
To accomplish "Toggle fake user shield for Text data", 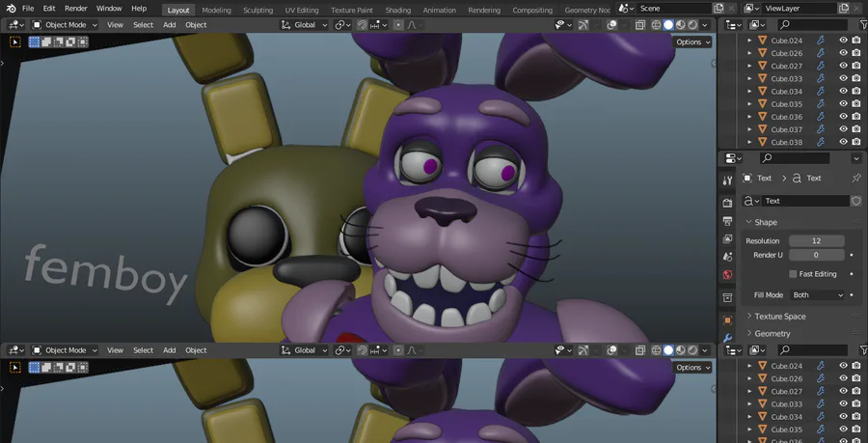I will [x=855, y=201].
